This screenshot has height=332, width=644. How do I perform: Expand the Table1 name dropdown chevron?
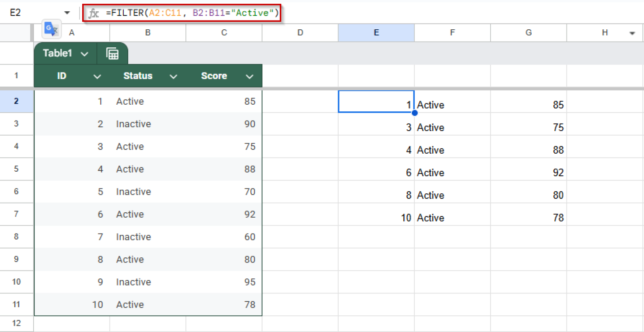[85, 53]
